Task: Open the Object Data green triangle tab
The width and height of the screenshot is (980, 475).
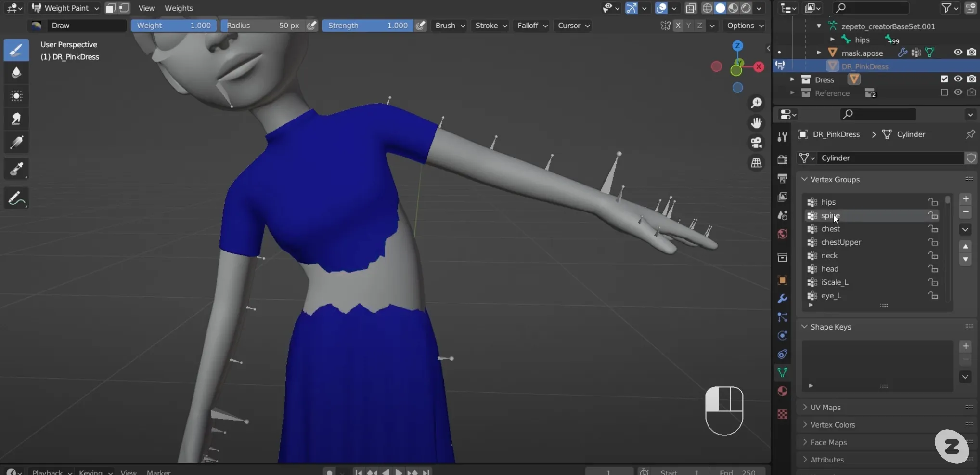Action: 782,372
